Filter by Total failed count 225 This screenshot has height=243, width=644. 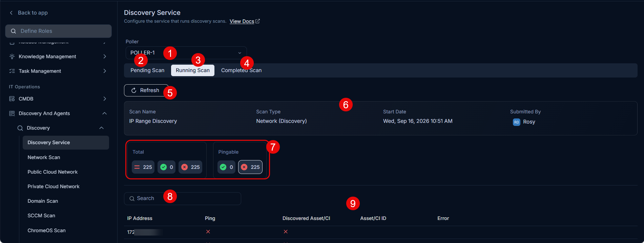(190, 167)
